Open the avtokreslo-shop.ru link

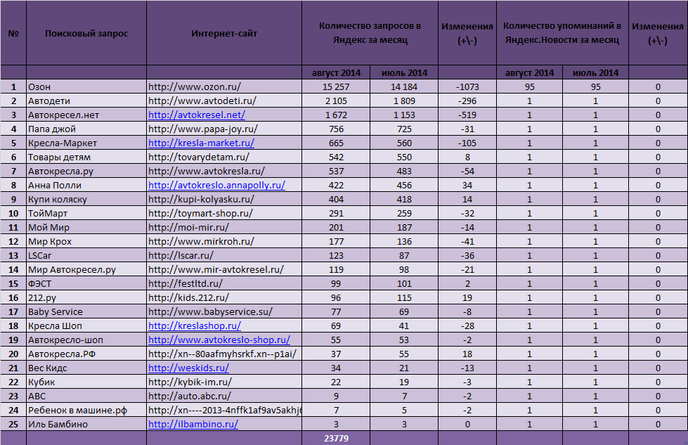coord(210,340)
